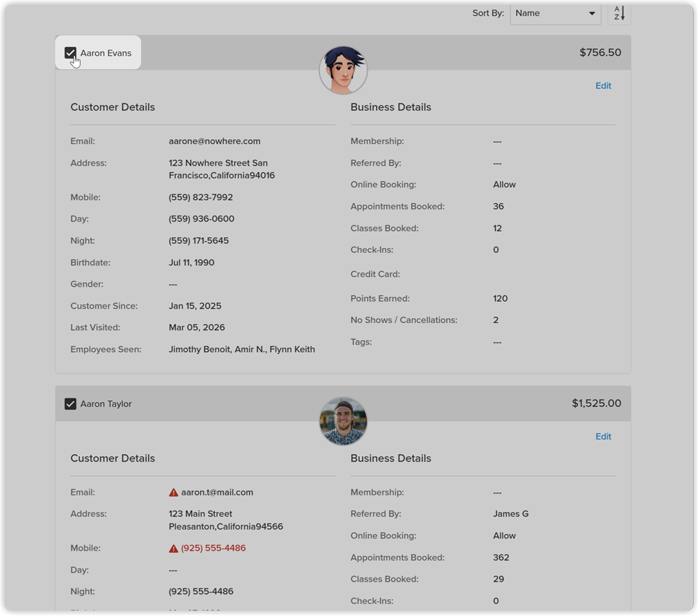699x616 pixels.
Task: Uncheck the Aaron Evans checkbox
Action: click(70, 53)
